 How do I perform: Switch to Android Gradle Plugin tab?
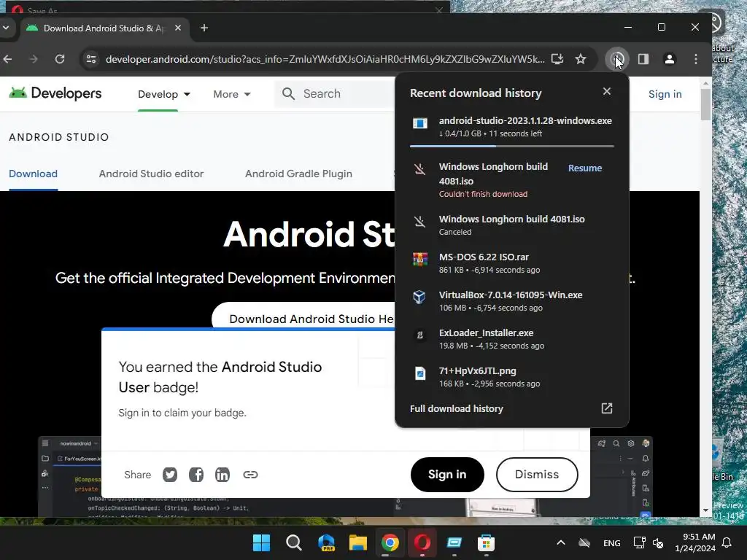coord(298,174)
